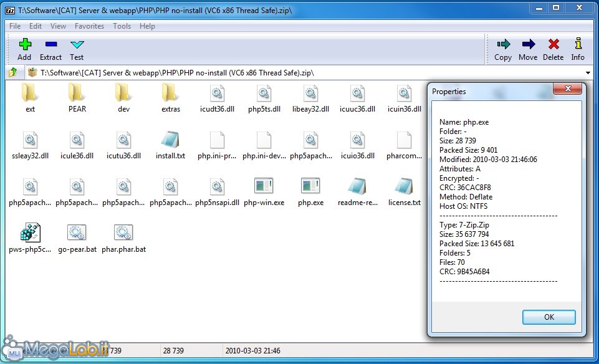Open the Info toolbar button
Viewport: 599px width, 364px height.
578,49
